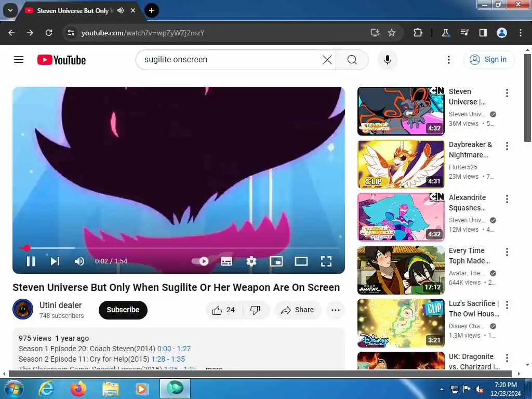
Task: Skip to next video
Action: pos(55,261)
